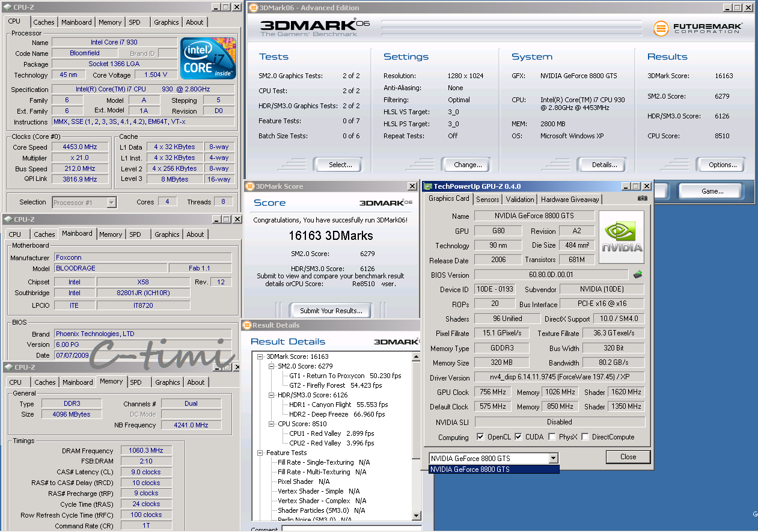Open the Validation tab in GPU-Z
The height and width of the screenshot is (532, 758).
click(x=520, y=200)
